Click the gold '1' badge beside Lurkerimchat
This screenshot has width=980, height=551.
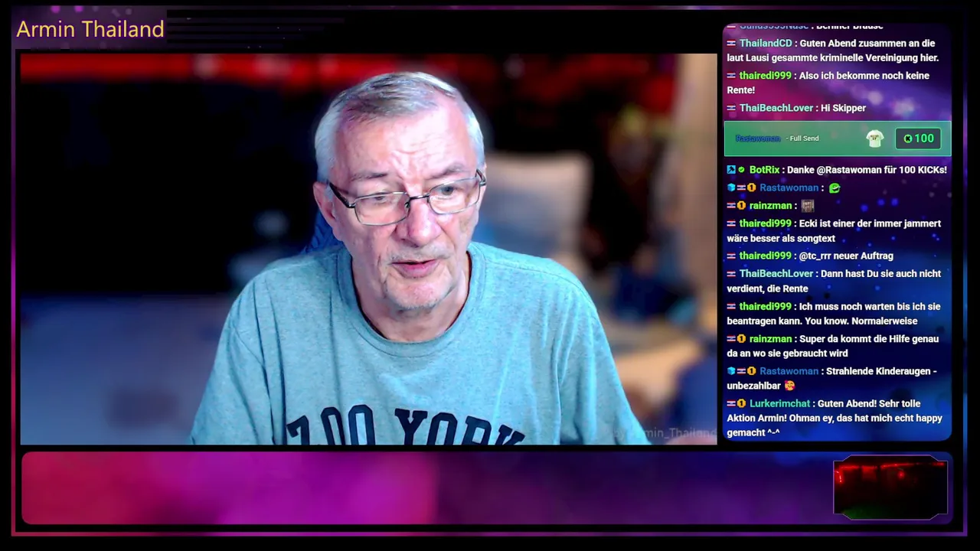click(741, 403)
